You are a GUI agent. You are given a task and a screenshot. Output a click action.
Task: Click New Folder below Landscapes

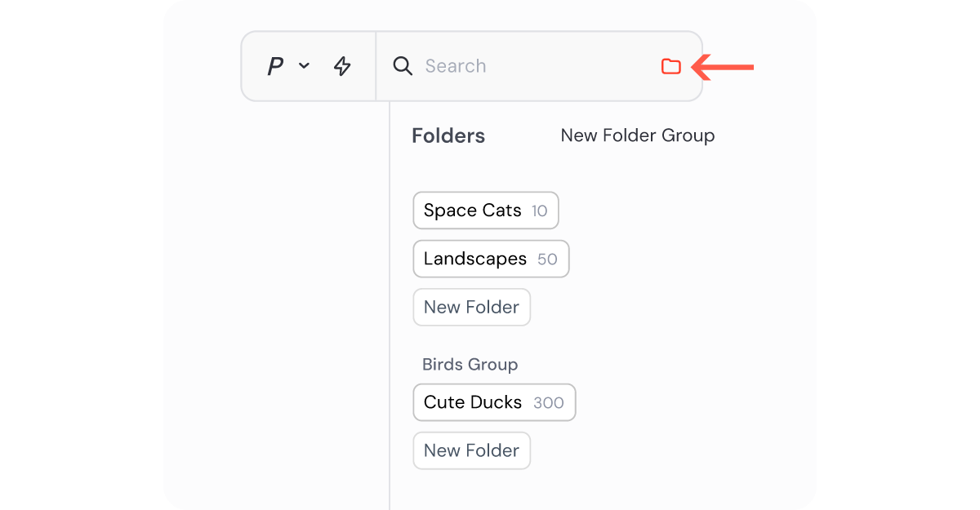(471, 308)
